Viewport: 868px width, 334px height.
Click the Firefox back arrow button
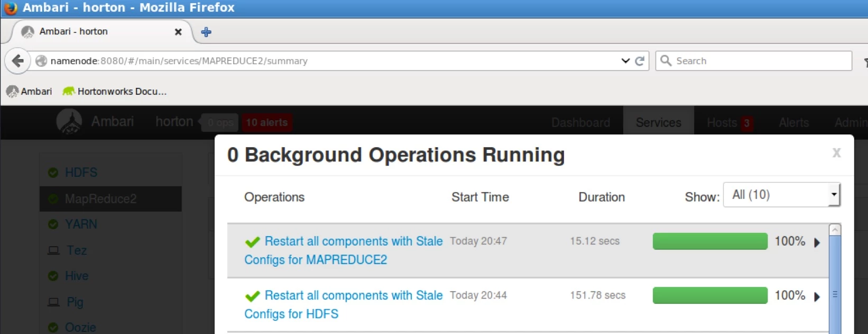(x=17, y=61)
